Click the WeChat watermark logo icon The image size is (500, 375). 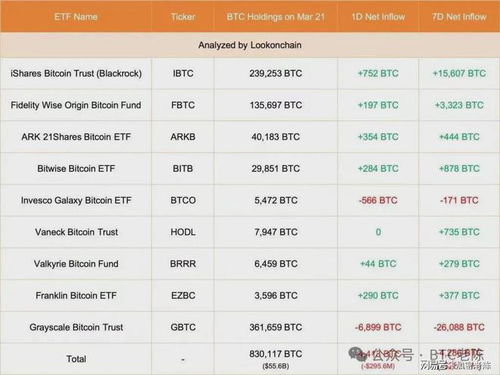pyautogui.click(x=357, y=354)
